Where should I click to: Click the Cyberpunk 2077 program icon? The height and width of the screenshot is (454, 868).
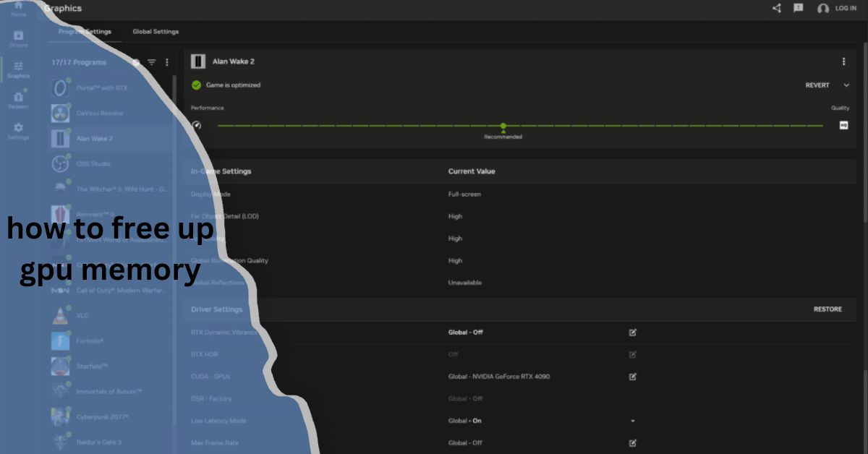(x=61, y=416)
